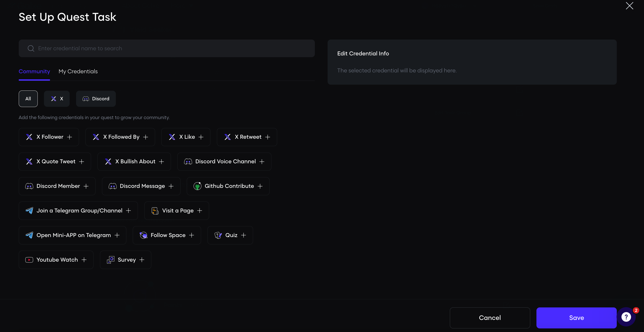Click the Survey credential icon
Viewport: 644px width, 332px height.
point(110,260)
